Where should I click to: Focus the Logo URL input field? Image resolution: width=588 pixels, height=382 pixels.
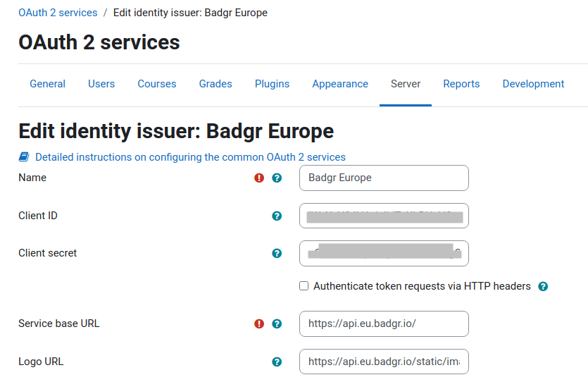tap(384, 362)
